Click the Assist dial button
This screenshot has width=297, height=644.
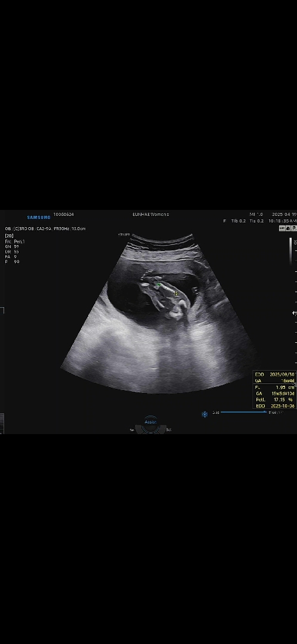(x=151, y=422)
